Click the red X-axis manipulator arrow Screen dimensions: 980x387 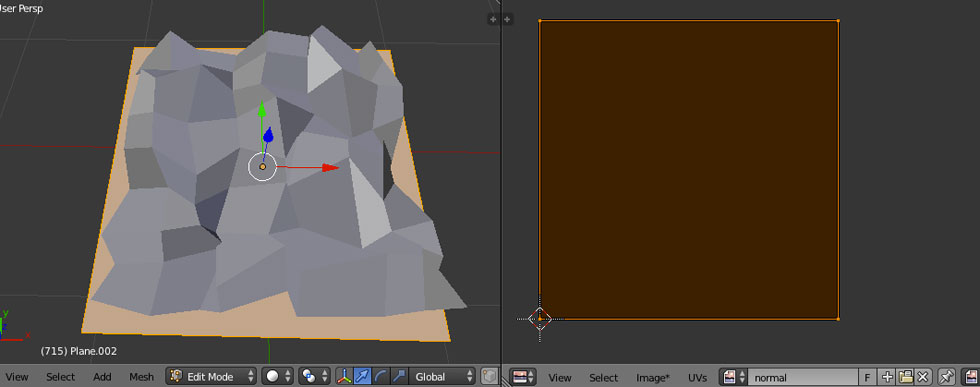pyautogui.click(x=330, y=168)
